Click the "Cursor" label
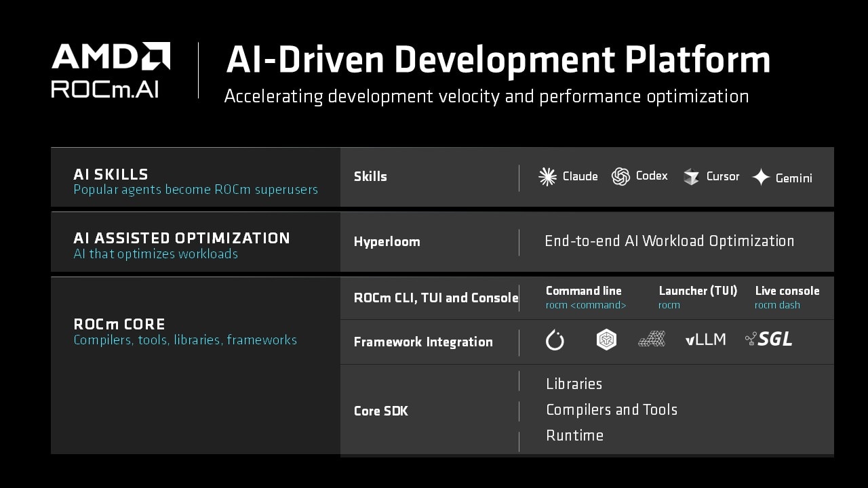 pyautogui.click(x=723, y=176)
